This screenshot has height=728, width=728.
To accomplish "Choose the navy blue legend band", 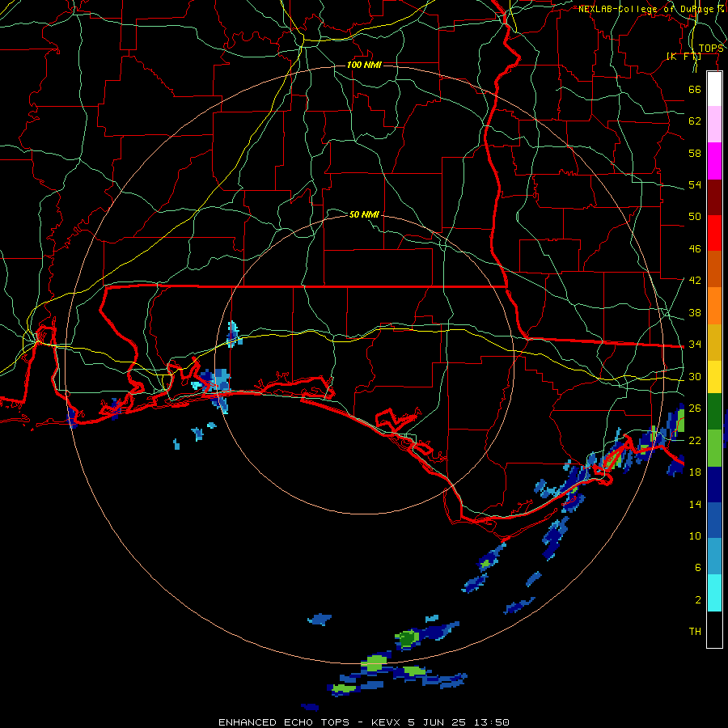I will click(714, 485).
